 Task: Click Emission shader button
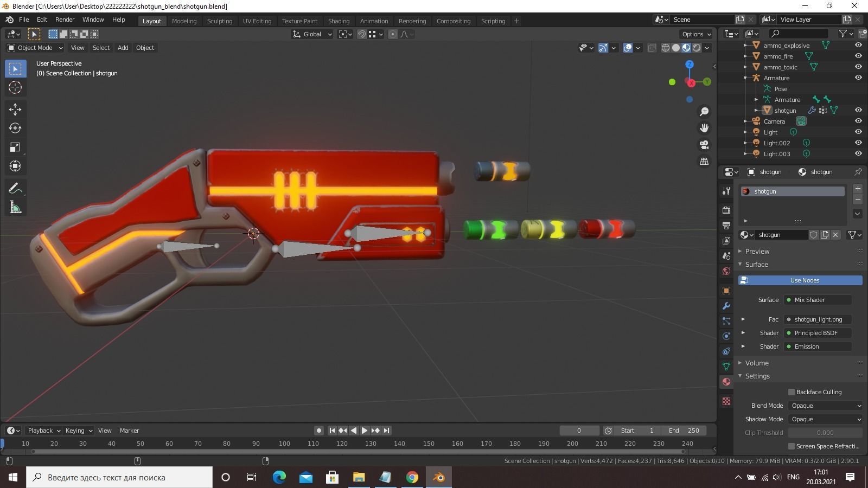click(818, 346)
